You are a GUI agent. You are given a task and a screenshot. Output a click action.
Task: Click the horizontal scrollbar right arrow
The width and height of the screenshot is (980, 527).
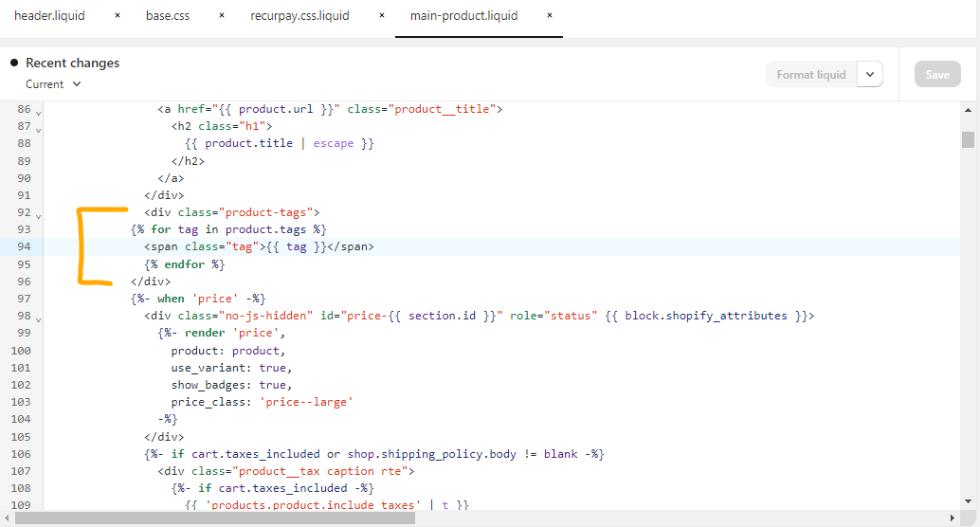[x=952, y=518]
